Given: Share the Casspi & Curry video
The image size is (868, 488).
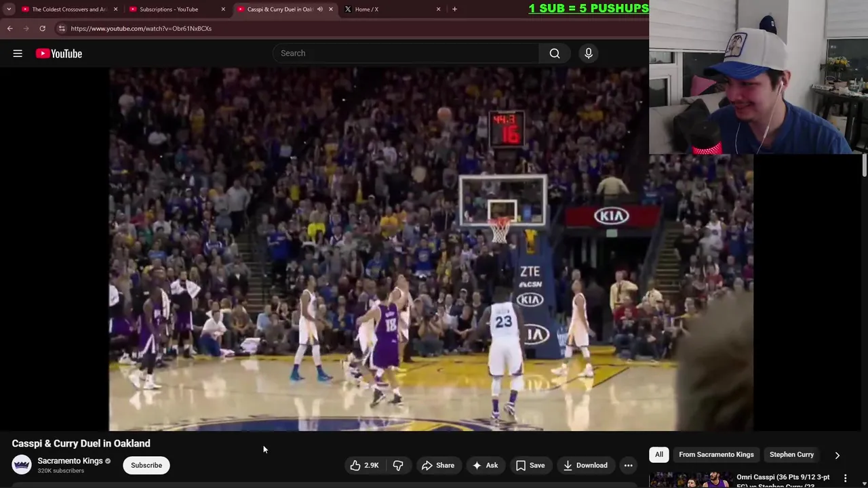Looking at the screenshot, I should coord(438,466).
